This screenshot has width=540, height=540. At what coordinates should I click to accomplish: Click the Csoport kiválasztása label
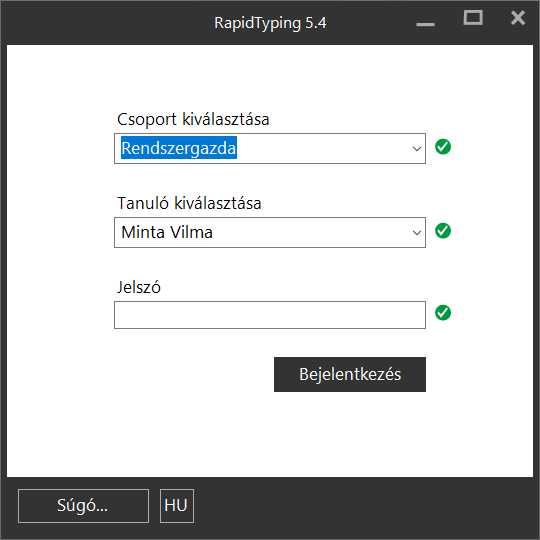click(x=193, y=120)
